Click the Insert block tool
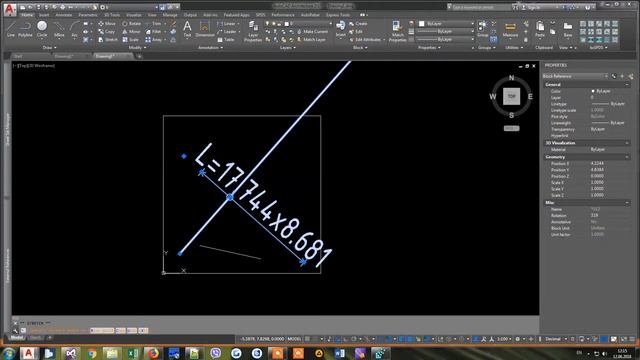This screenshot has width=640, height=360. pyautogui.click(x=340, y=29)
